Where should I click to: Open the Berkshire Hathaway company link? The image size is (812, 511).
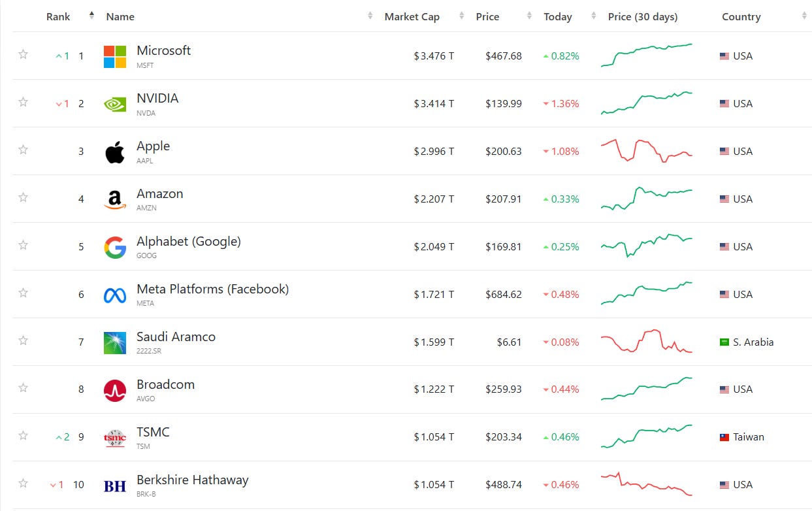coord(193,480)
